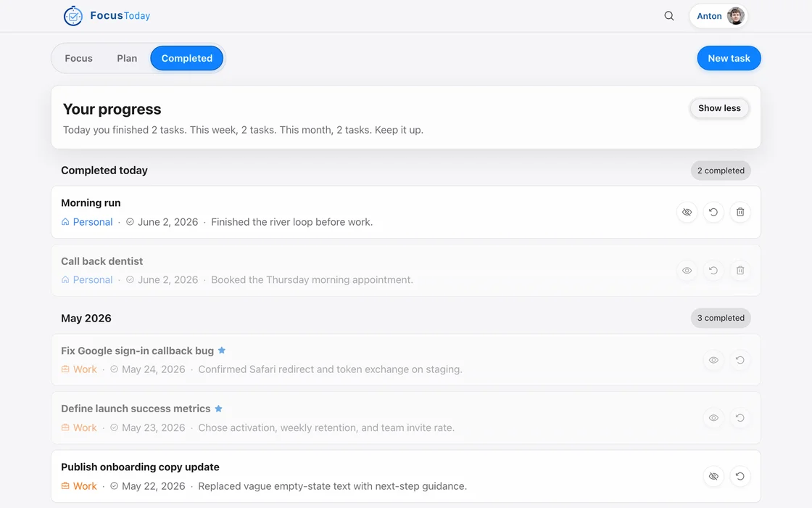Viewport: 812px width, 508px height.
Task: Click the Completed today heading
Action: click(x=104, y=171)
